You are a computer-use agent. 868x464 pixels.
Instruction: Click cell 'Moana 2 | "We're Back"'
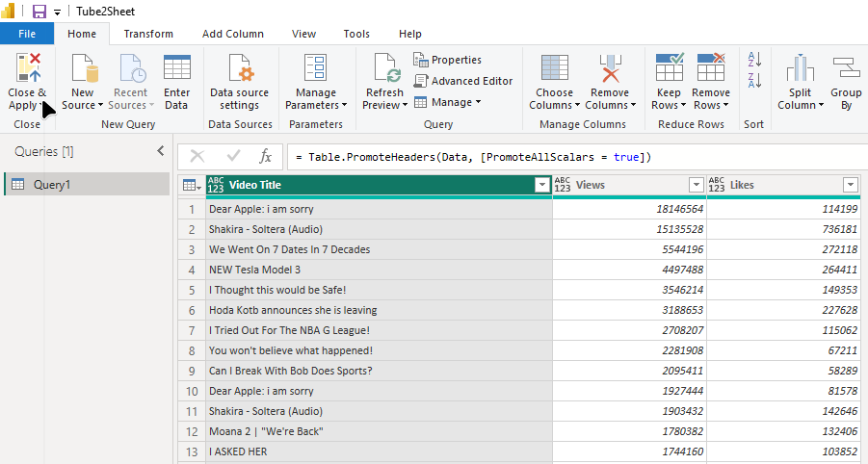coord(380,431)
